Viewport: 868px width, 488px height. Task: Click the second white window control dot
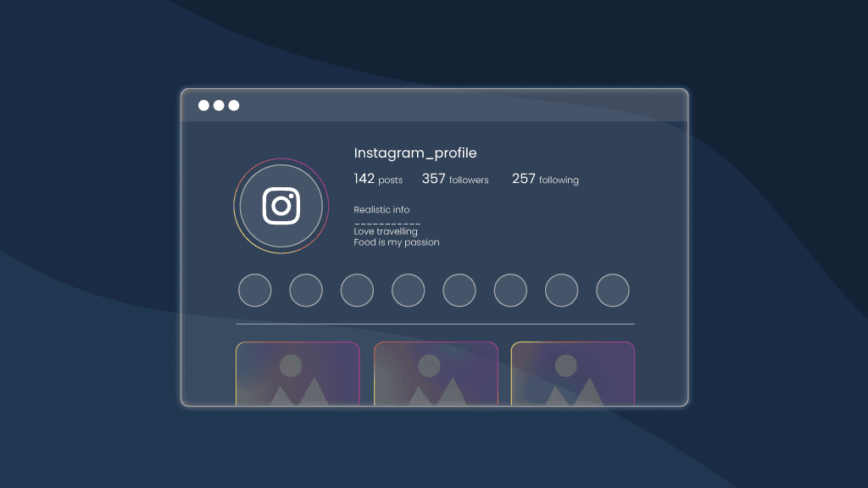click(x=219, y=105)
